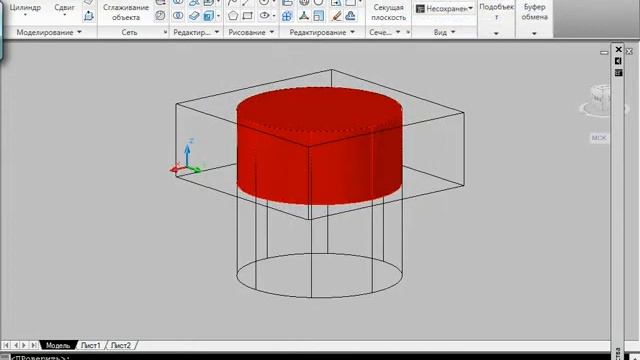Screen dimensions: 640x360
Task: Click the refine mesh icon beside Сглаживание
Action: pyautogui.click(x=160, y=16)
